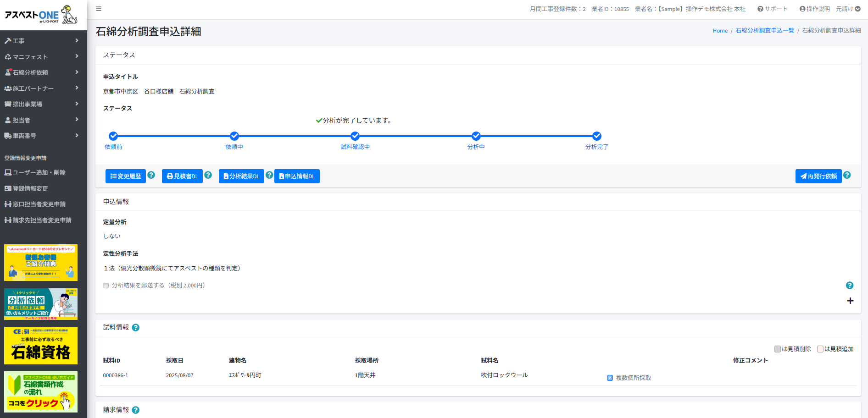Click help icon beside 見積書DL button
The width and height of the screenshot is (868, 418).
(x=208, y=175)
